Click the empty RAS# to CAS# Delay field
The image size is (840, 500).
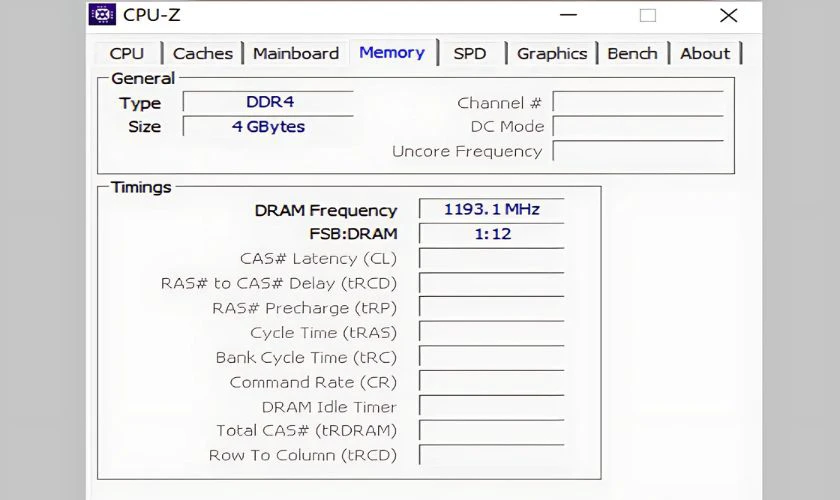492,283
